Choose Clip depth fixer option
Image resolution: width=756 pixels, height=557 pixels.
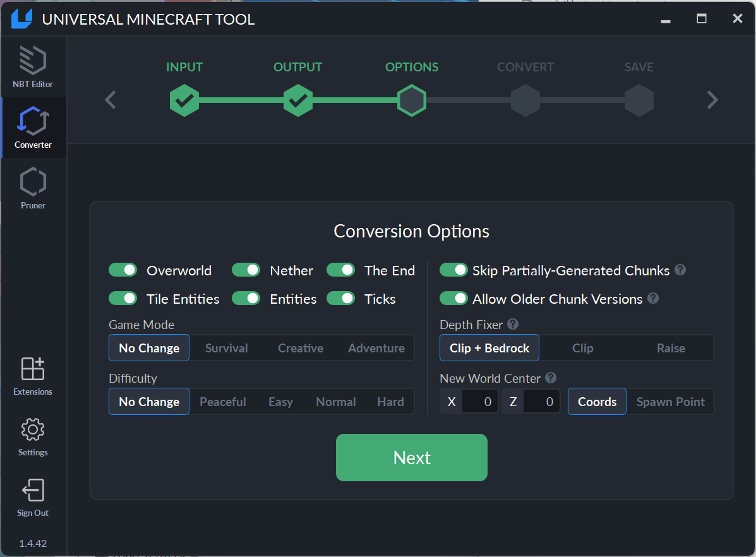pos(583,348)
